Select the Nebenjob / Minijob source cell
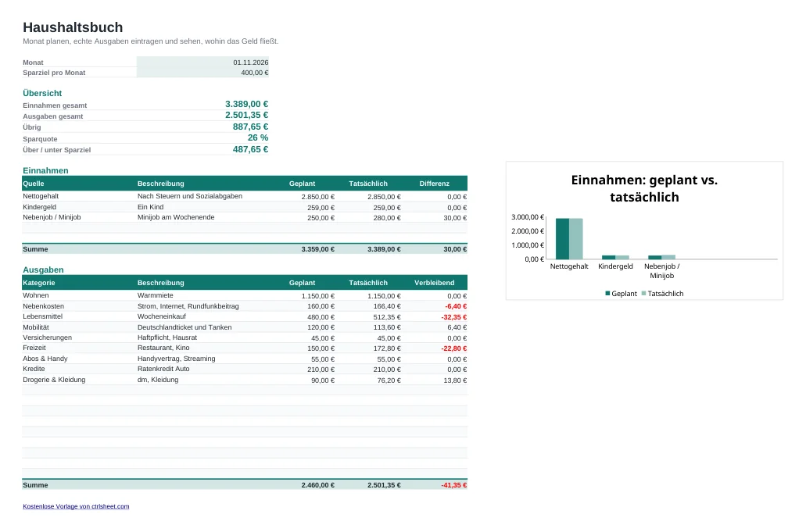 pos(79,217)
